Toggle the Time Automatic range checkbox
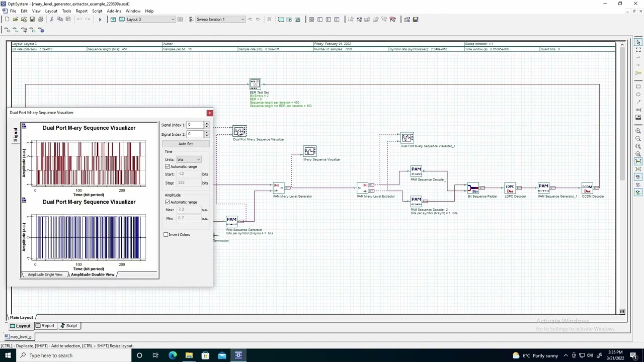Viewport: 644px width, 362px height. coord(168,166)
